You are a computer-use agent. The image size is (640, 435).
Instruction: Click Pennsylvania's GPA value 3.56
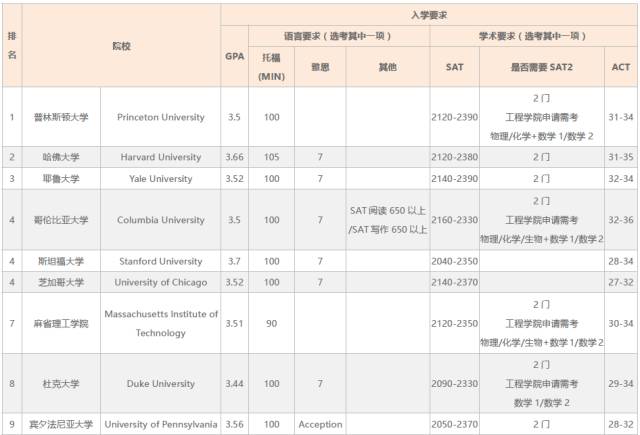(234, 424)
